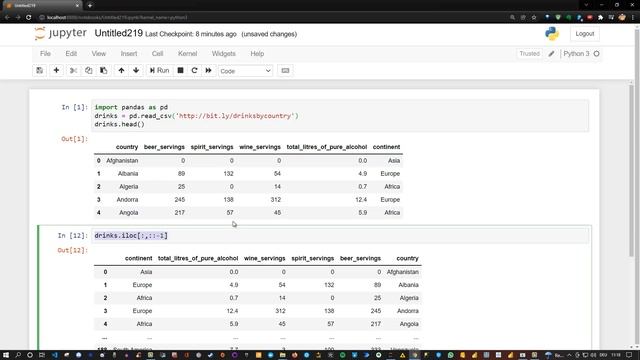Click 'Andorra' in the first output table
This screenshot has width=640, height=360.
pos(127,200)
